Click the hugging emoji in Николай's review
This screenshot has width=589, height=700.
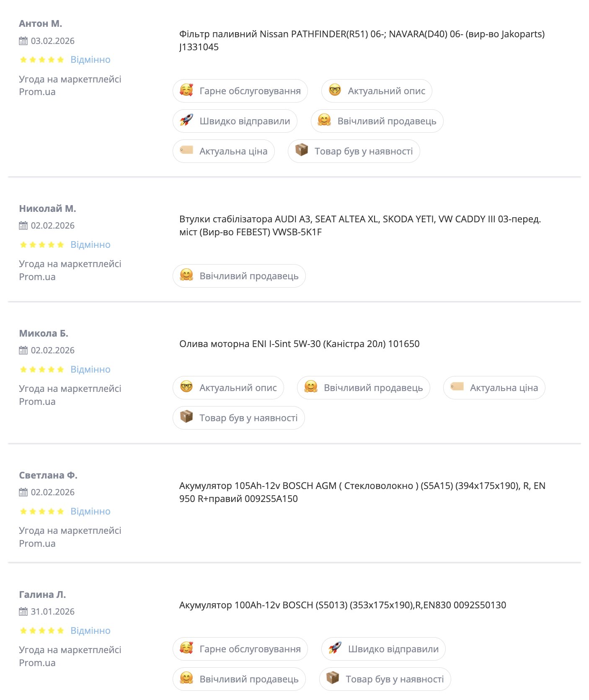186,275
